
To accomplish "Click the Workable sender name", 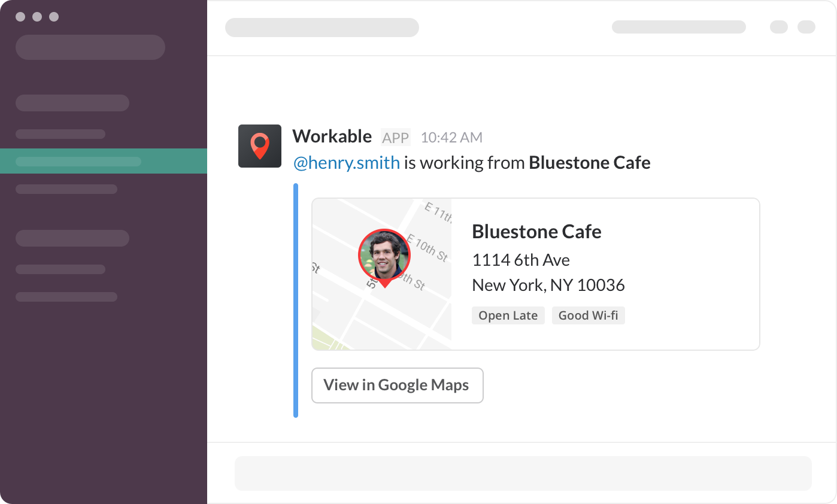I will (x=332, y=136).
